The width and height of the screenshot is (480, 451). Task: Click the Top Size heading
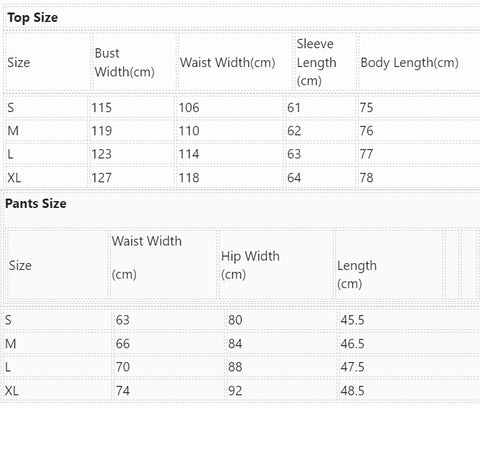(x=33, y=18)
